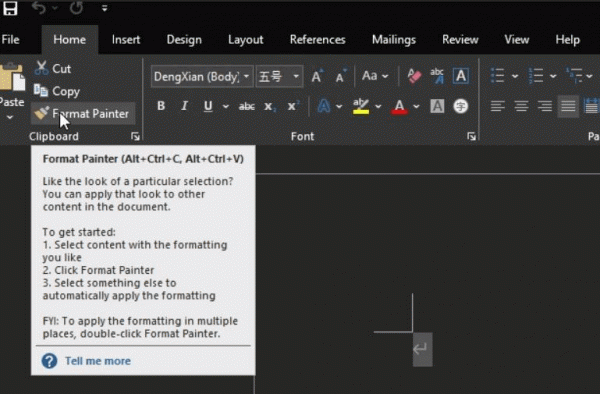
Task: Toggle Superscript formatting
Action: click(x=293, y=106)
